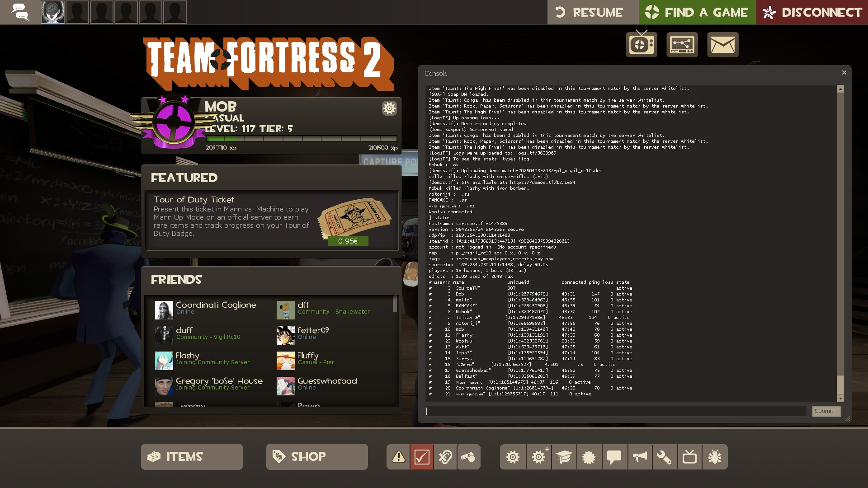Open advanced options gear with plus
The width and height of the screenshot is (868, 488).
(x=538, y=457)
